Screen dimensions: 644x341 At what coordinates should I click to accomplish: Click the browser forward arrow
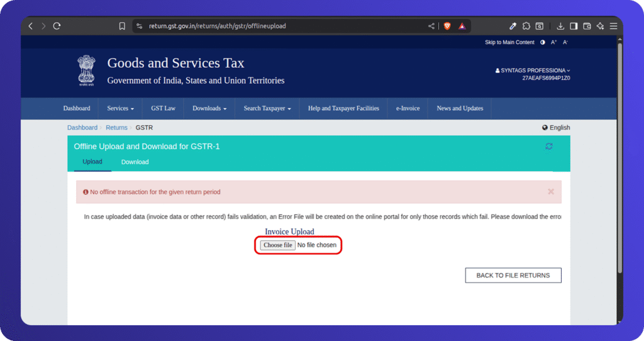[43, 26]
